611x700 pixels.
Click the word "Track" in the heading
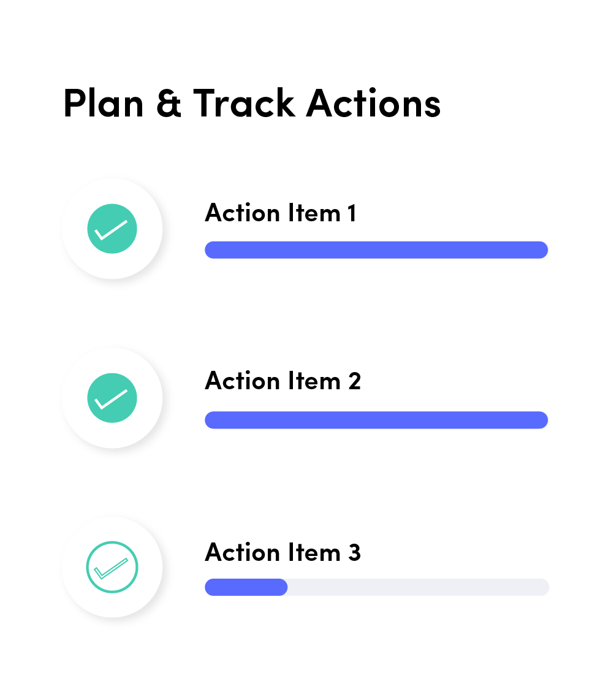pos(243,103)
